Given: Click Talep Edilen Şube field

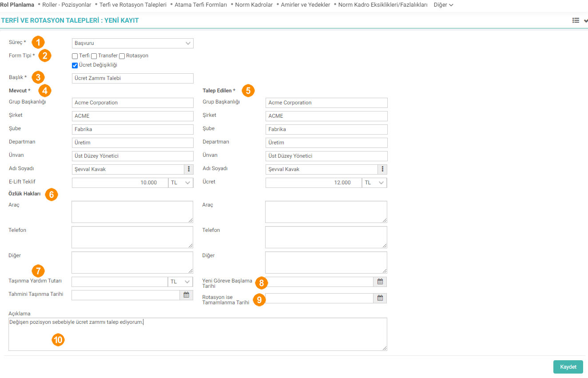Looking at the screenshot, I should pyautogui.click(x=326, y=129).
